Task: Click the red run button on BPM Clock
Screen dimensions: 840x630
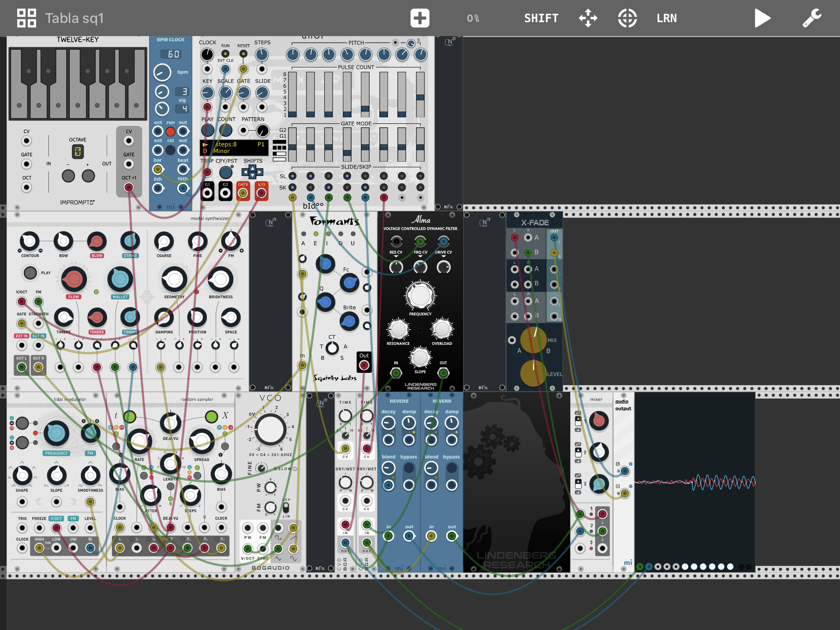Action: pyautogui.click(x=170, y=131)
